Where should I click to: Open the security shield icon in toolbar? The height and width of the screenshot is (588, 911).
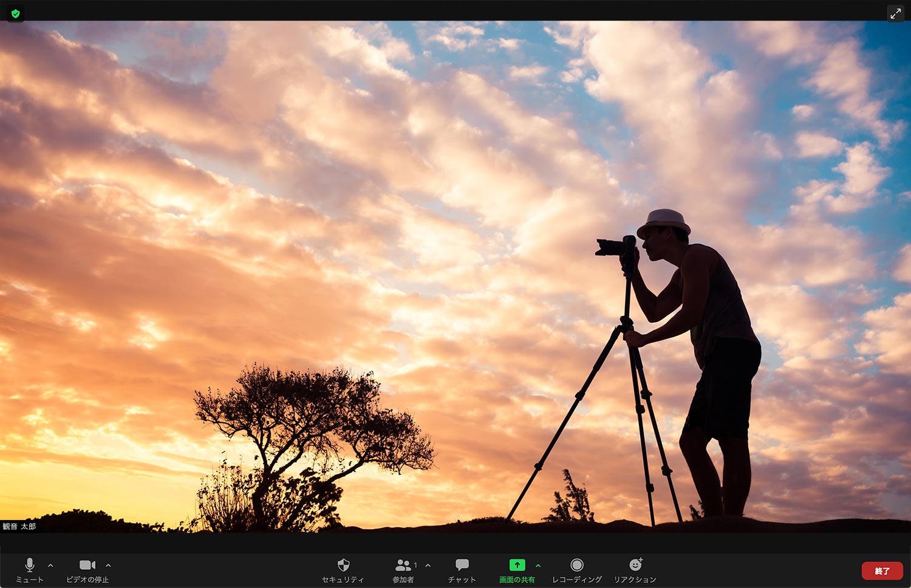(x=343, y=565)
